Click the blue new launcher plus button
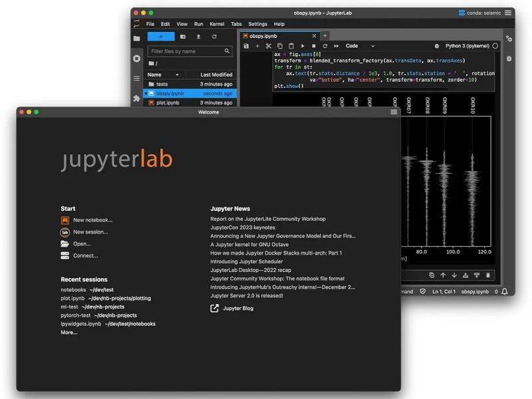This screenshot has width=532, height=399. click(161, 37)
